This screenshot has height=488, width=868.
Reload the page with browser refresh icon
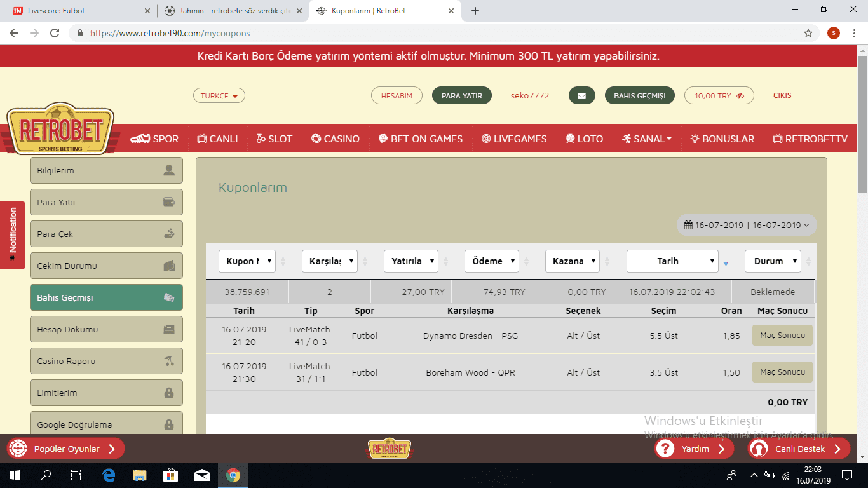(55, 33)
